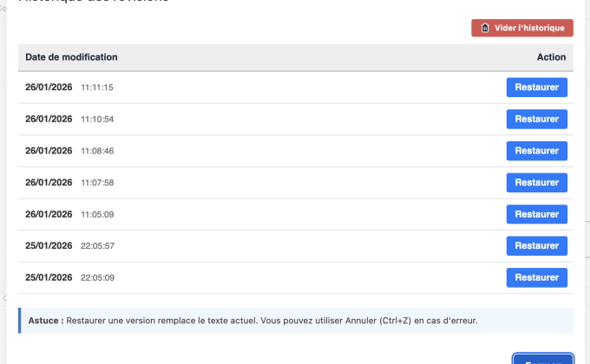Click the Date de modification column header
The height and width of the screenshot is (364, 590).
coord(71,57)
